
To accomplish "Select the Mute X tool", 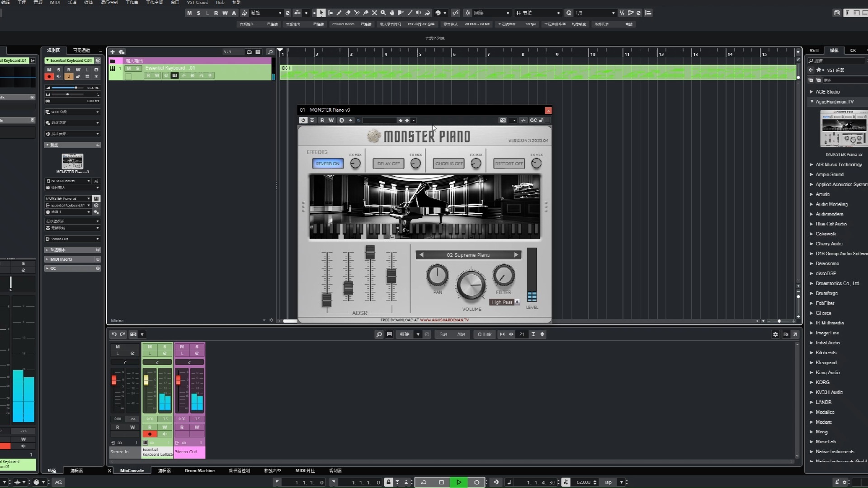I will [x=374, y=13].
